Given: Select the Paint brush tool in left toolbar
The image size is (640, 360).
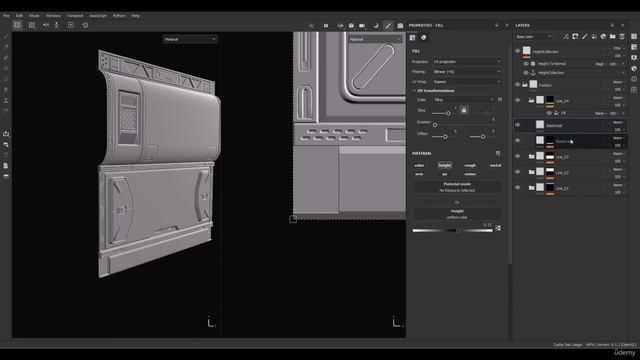Looking at the screenshot, I should point(6,36).
